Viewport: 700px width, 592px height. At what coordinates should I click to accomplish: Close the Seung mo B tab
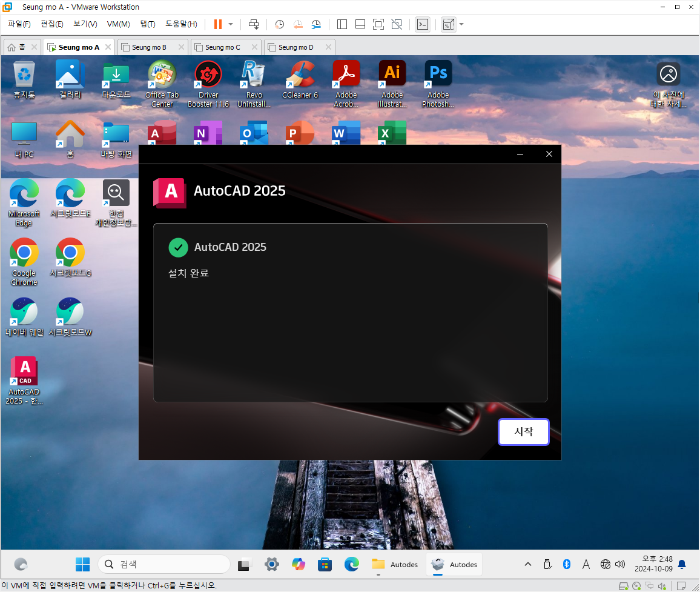(181, 47)
